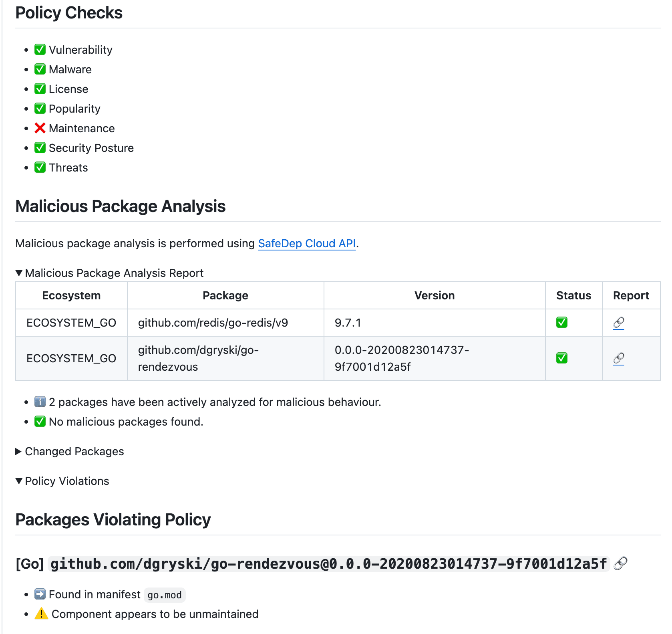
Task: Click green check beside Security Posture
Action: click(40, 147)
